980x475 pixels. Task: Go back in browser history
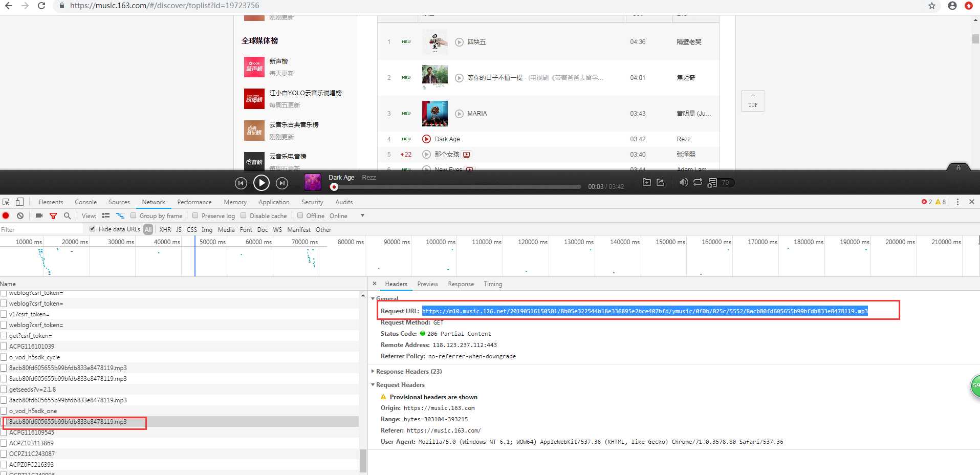pos(9,6)
